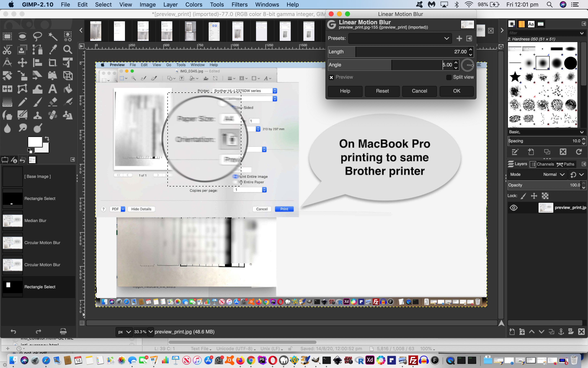
Task: Select the Flip tool
Action: tap(7, 89)
